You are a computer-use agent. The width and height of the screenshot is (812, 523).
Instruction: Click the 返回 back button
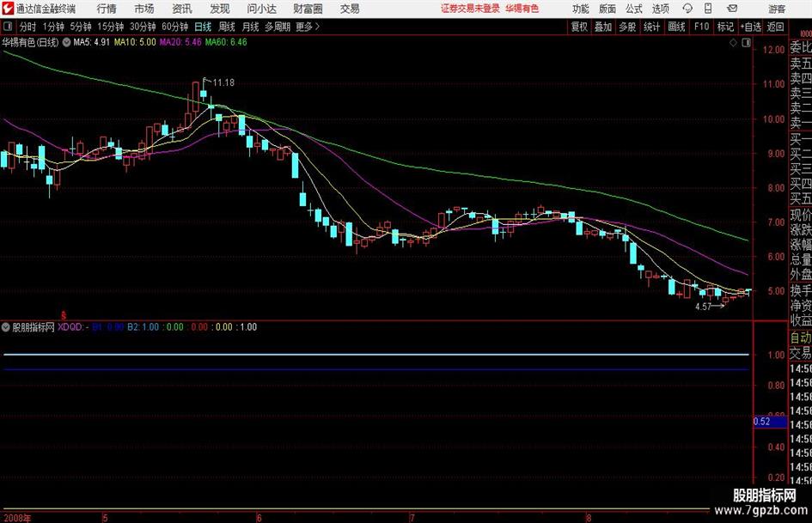pyautogui.click(x=775, y=27)
